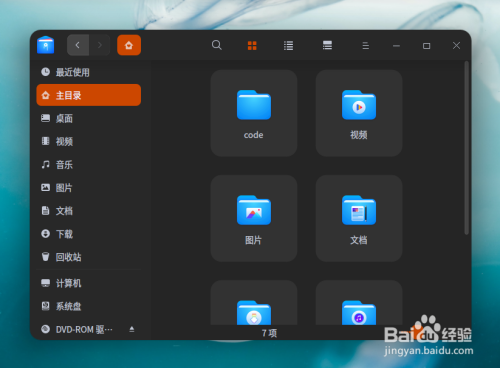
Task: Select the 文档 folder in main view
Action: 359,218
